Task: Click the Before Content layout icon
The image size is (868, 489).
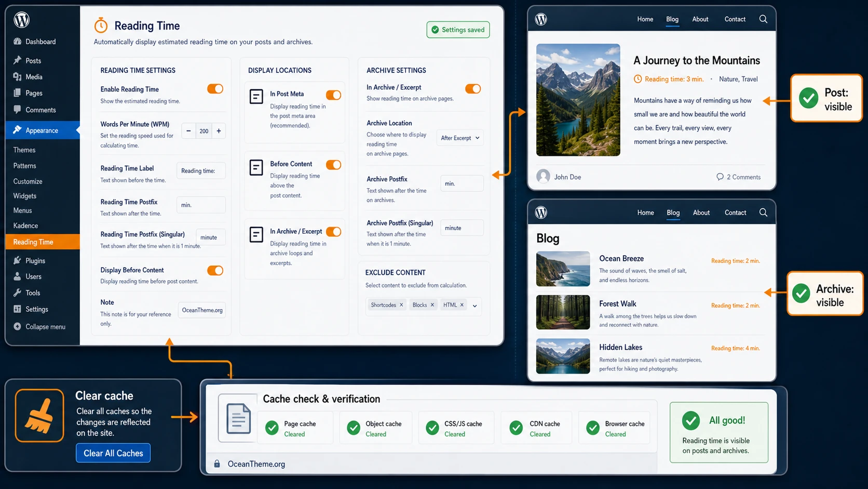Action: tap(256, 167)
